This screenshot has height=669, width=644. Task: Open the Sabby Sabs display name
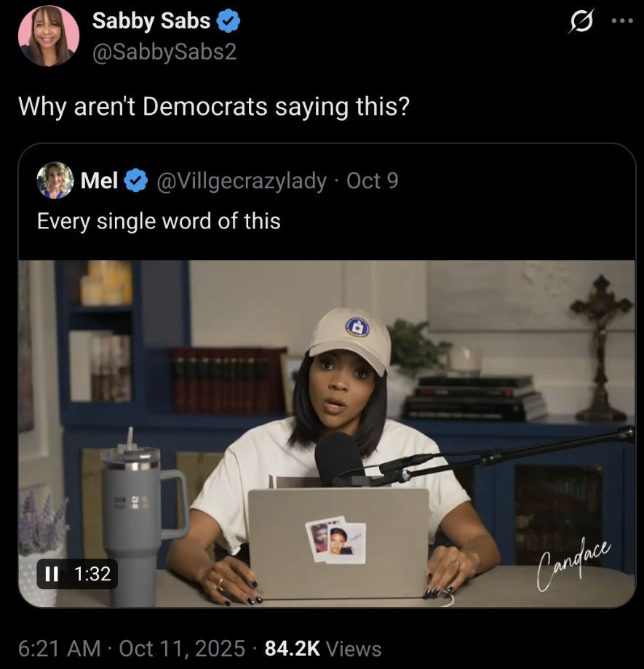(x=151, y=22)
